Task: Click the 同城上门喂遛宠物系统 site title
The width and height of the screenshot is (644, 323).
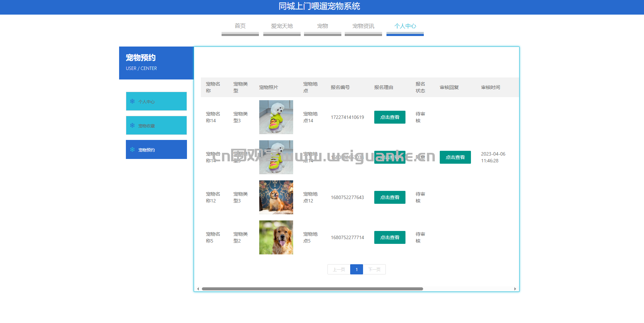Action: coord(319,6)
